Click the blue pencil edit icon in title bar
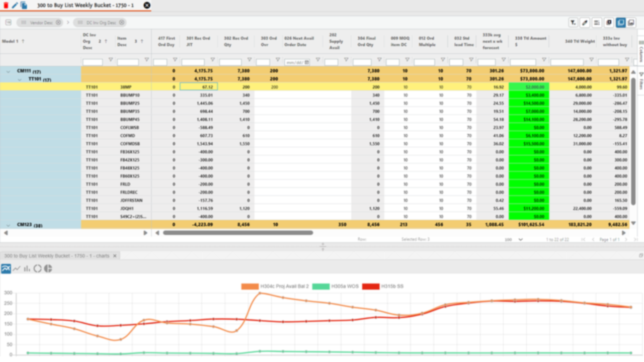This screenshot has height=362, width=644. (15, 5)
